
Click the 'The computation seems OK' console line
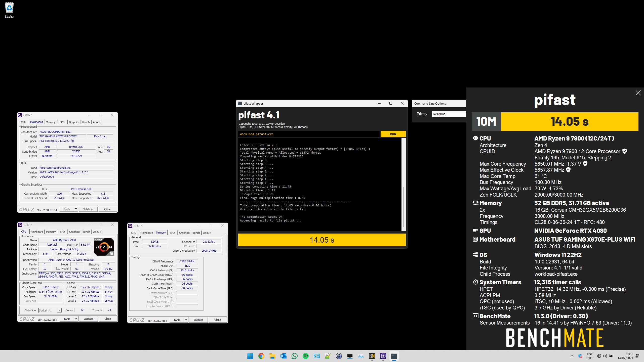(x=261, y=217)
